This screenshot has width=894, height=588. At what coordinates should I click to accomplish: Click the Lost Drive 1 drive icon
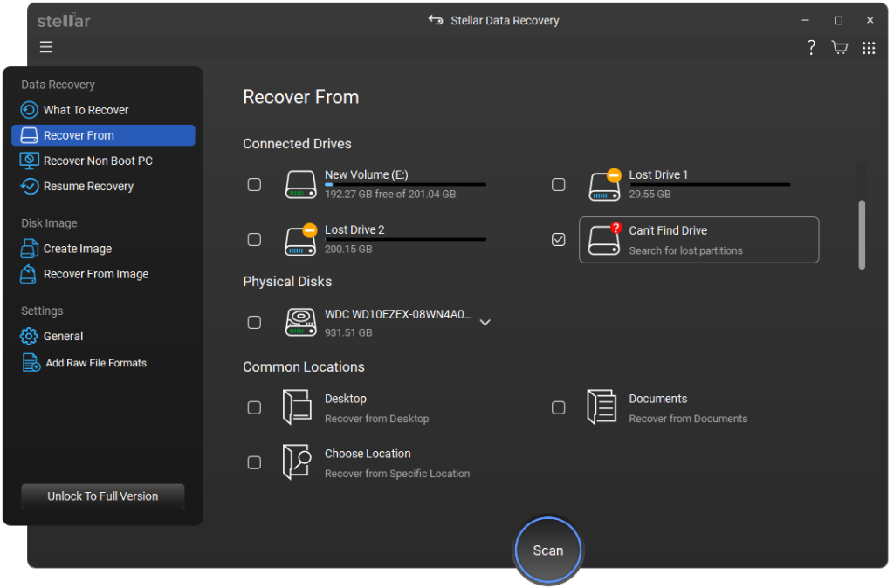[604, 184]
